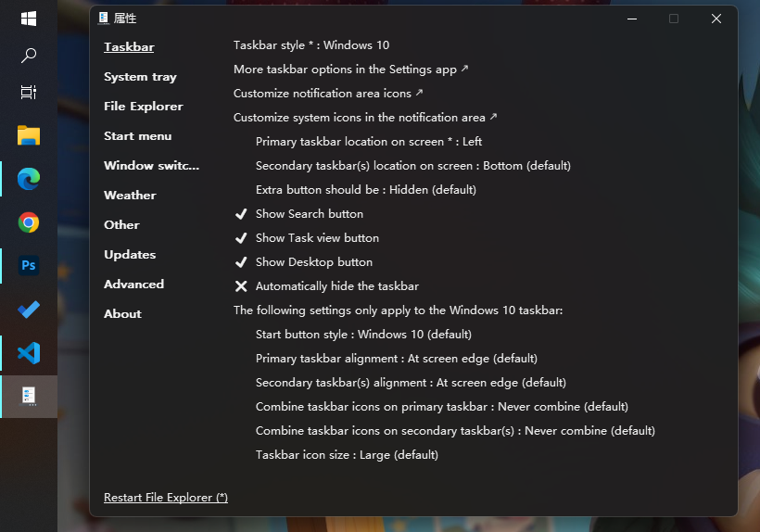Viewport: 760px width, 532px height.
Task: Click the blue checkmark To Do icon
Action: click(x=29, y=310)
